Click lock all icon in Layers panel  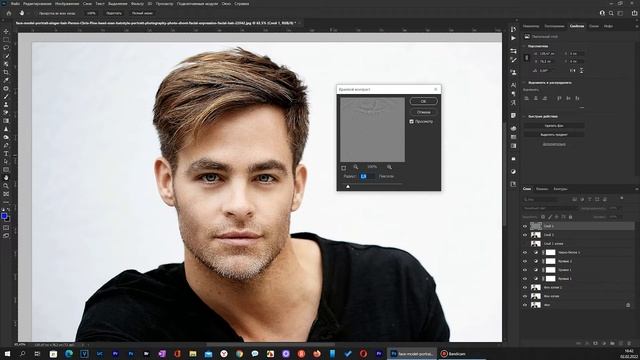click(571, 217)
